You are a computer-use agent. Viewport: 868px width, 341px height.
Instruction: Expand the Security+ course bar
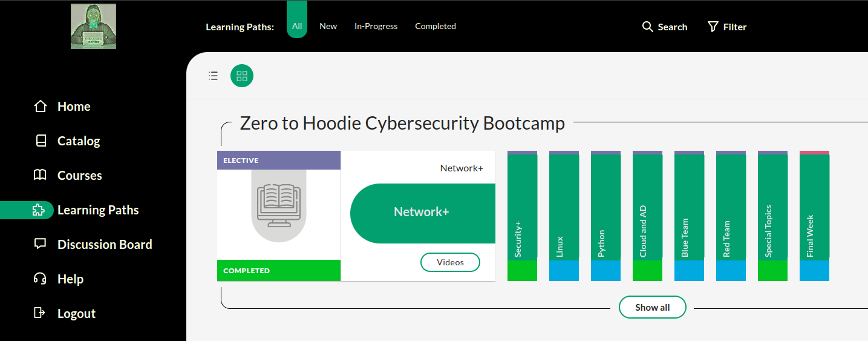click(x=523, y=216)
